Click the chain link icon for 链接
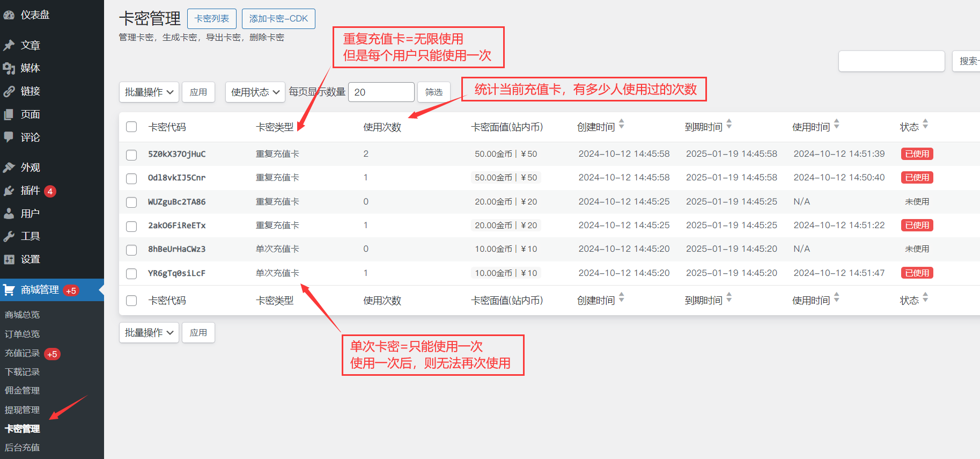This screenshot has width=980, height=459. pyautogui.click(x=9, y=91)
